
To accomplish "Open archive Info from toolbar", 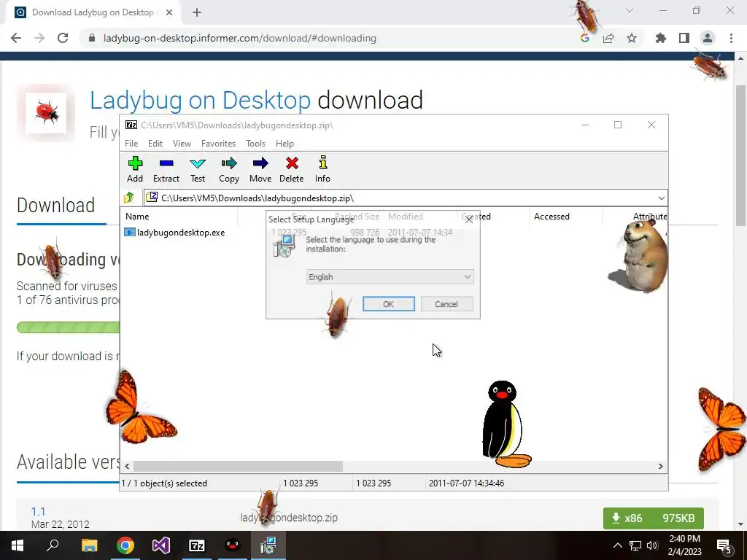I will (322, 169).
